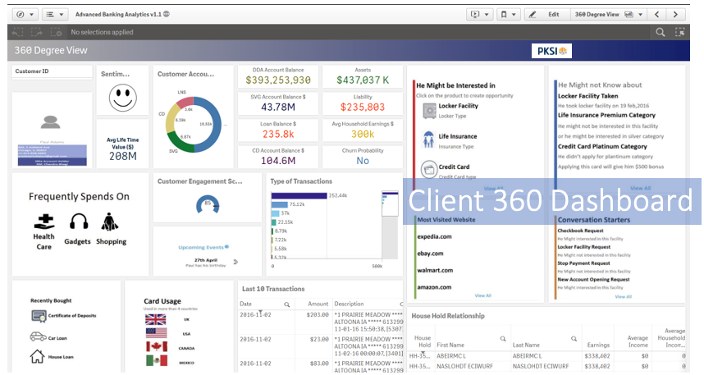This screenshot has height=375, width=704.
Task: Click Certificate of Deposits icon
Action: click(39, 316)
